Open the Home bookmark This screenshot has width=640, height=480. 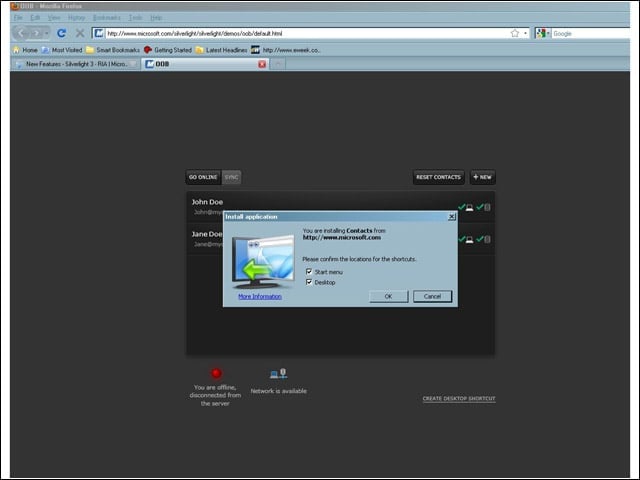pos(25,50)
